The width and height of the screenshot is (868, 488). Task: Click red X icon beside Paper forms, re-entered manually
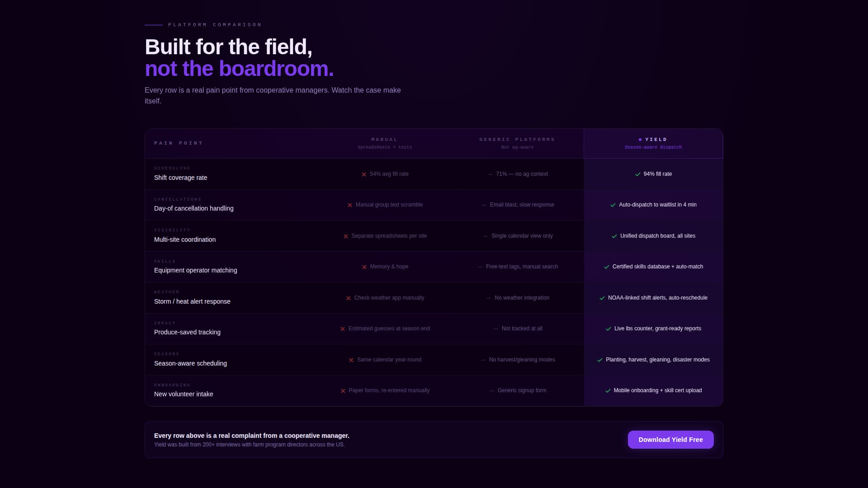343,391
